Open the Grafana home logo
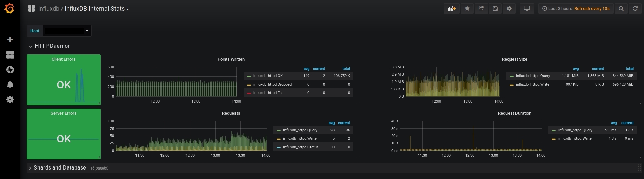 pyautogui.click(x=9, y=8)
